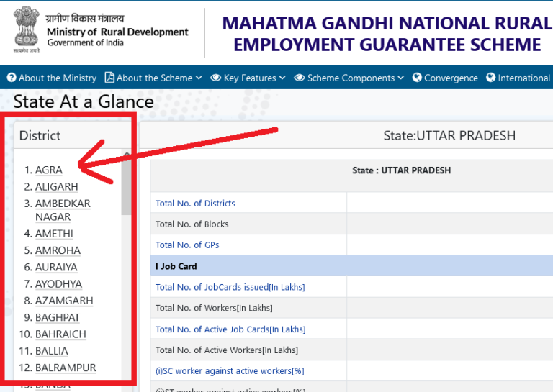Screen dimensions: 553x392
Task: Select AGRA in the district list
Action: (49, 170)
